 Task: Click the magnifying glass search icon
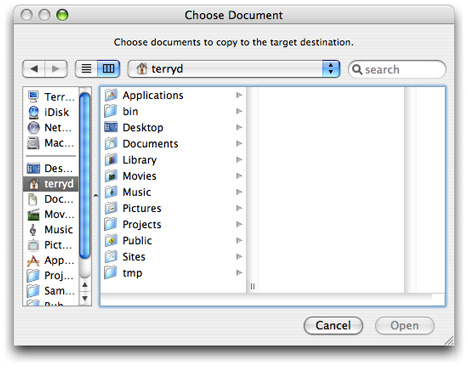click(357, 69)
